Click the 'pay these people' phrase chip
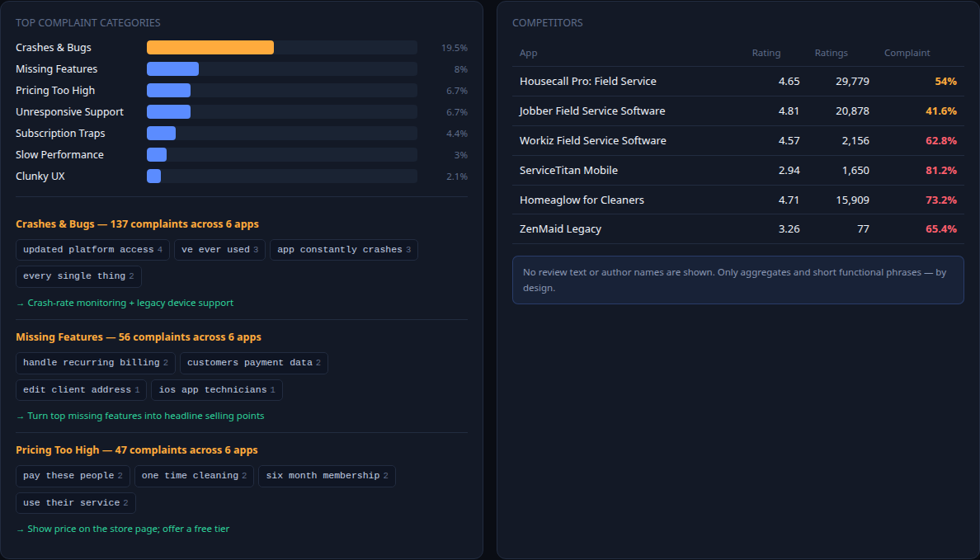Screen dimensions: 980x560 coord(73,476)
